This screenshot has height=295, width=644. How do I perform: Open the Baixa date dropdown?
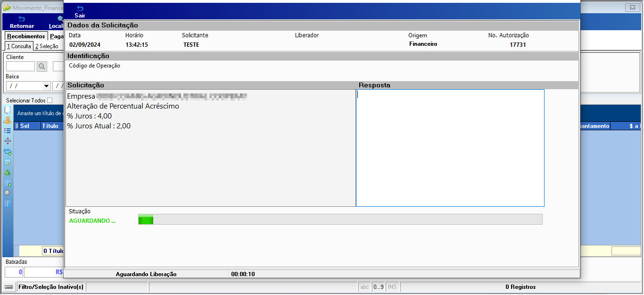[x=46, y=86]
